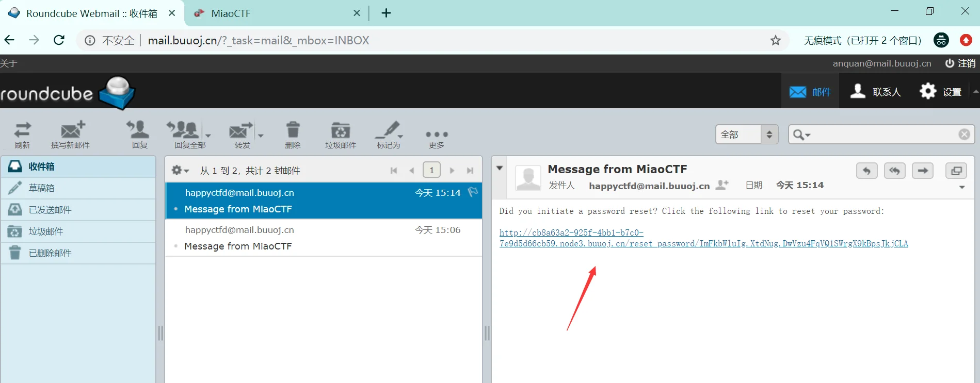Compose a new message via 撰写新邮件

(71, 135)
